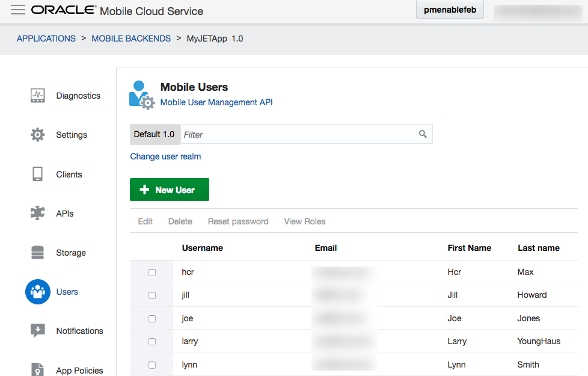
Task: Open the Mobile User Management API link
Action: click(216, 102)
